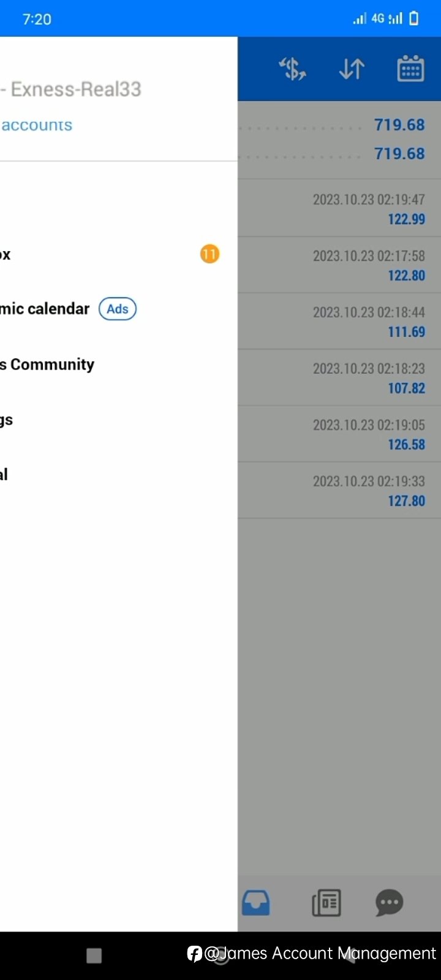Select the history entry priced 122.99

pyautogui.click(x=339, y=208)
